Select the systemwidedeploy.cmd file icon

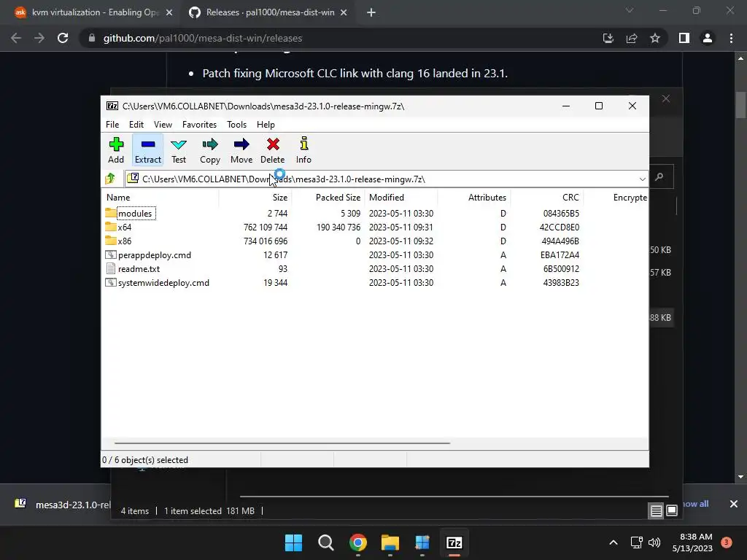[111, 282]
